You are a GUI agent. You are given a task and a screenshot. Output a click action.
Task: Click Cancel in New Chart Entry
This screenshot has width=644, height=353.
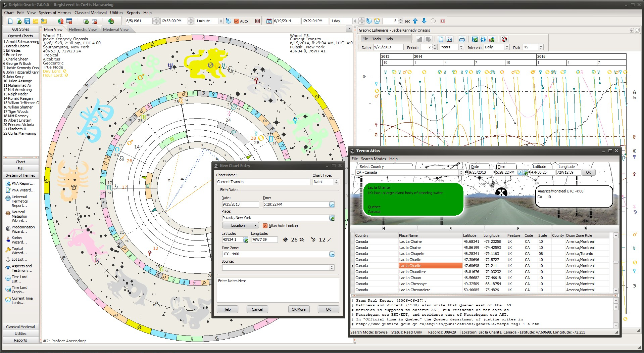[x=257, y=309]
